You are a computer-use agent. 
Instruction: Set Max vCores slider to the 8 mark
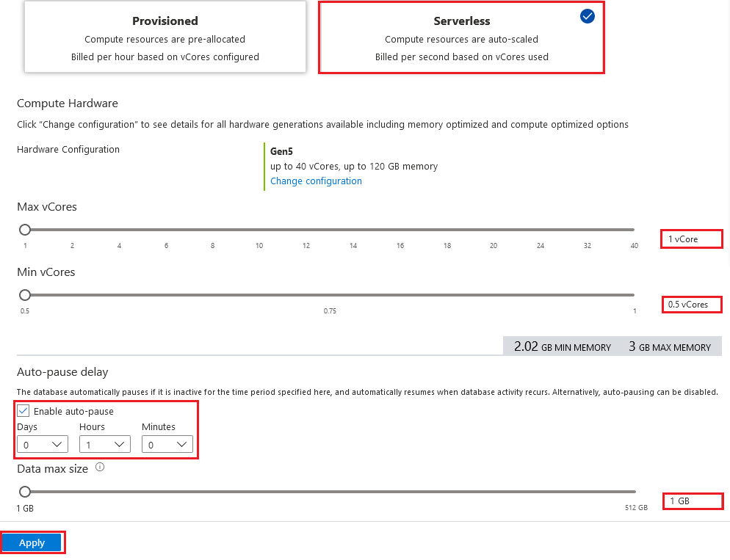(x=213, y=229)
